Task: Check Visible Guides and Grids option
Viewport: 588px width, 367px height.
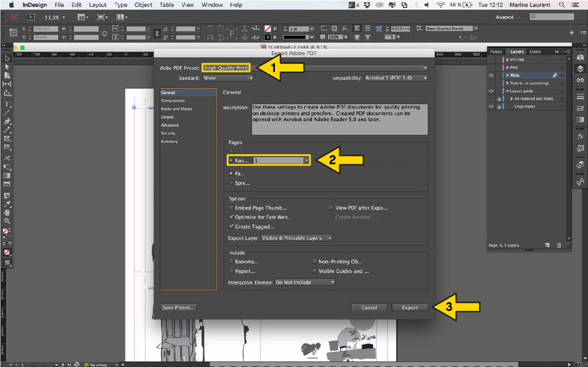Action: (x=315, y=271)
